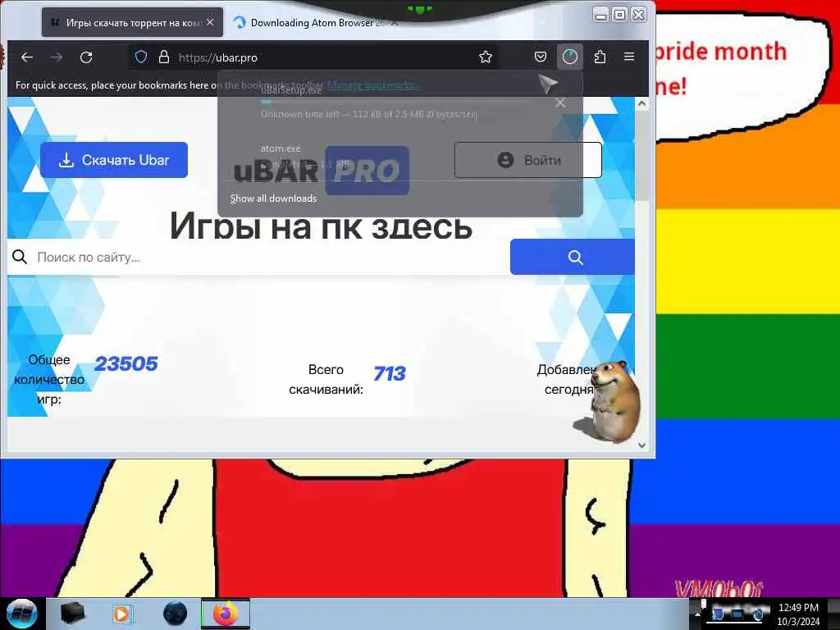Launch the media player taskbar icon

pyautogui.click(x=122, y=614)
